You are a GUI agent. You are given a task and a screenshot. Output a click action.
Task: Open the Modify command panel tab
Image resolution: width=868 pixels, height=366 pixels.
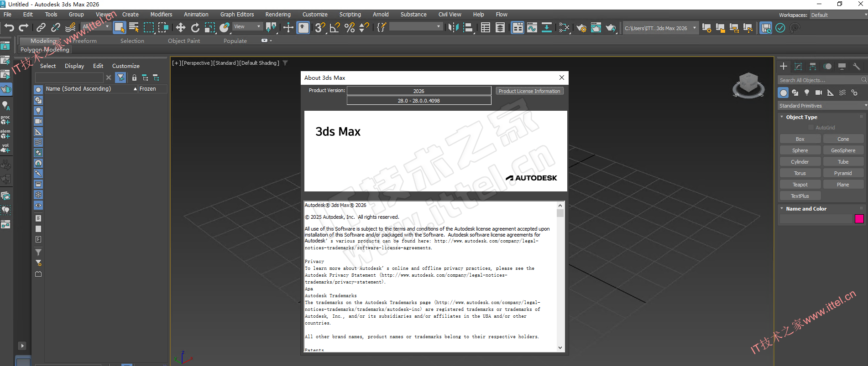click(x=798, y=67)
